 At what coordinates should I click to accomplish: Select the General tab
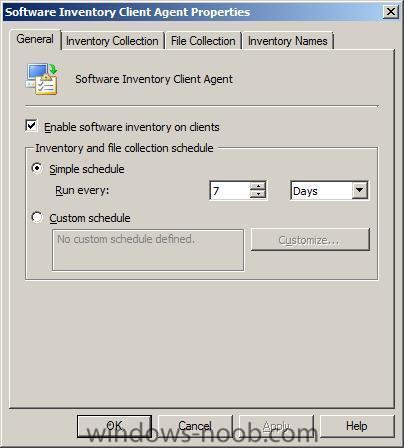click(35, 39)
